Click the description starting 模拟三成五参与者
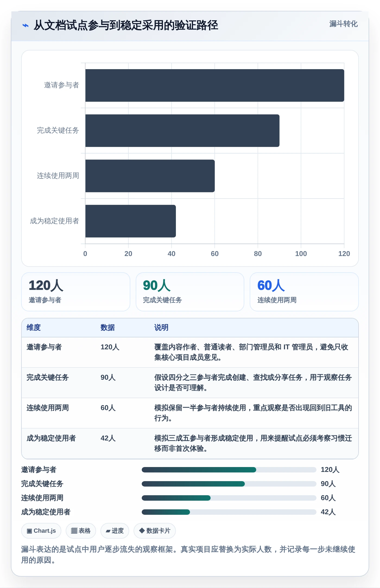This screenshot has width=380, height=588. point(253,443)
